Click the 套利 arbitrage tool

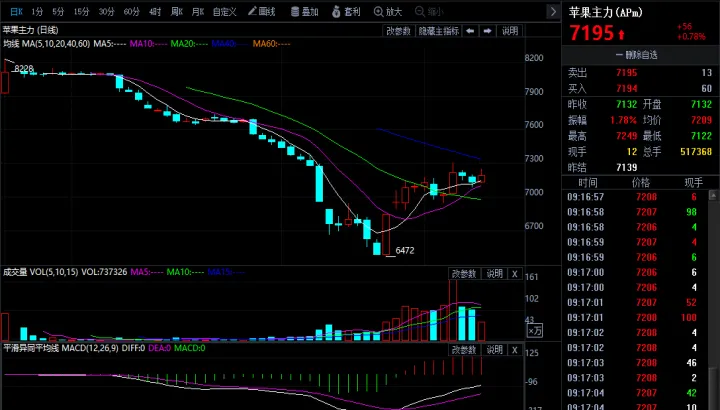[x=346, y=12]
